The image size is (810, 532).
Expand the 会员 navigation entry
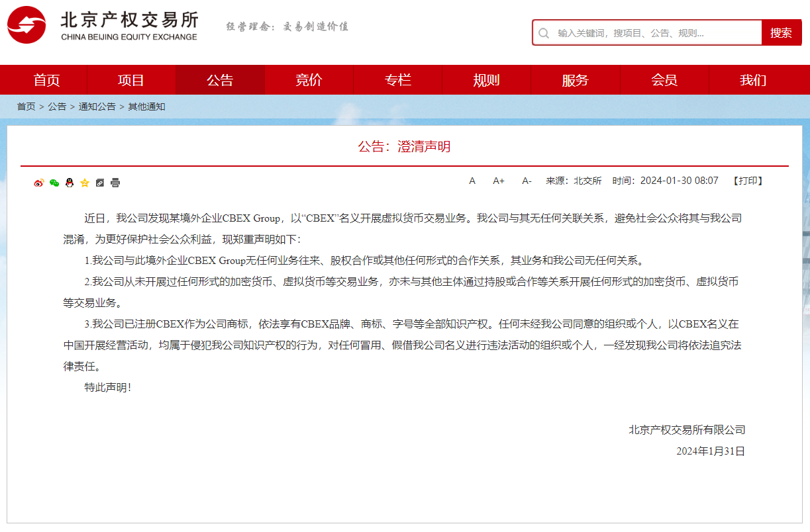pos(664,79)
